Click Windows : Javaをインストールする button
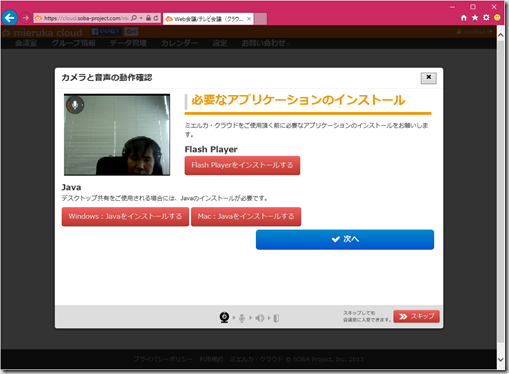The height and width of the screenshot is (374, 509). (x=125, y=217)
